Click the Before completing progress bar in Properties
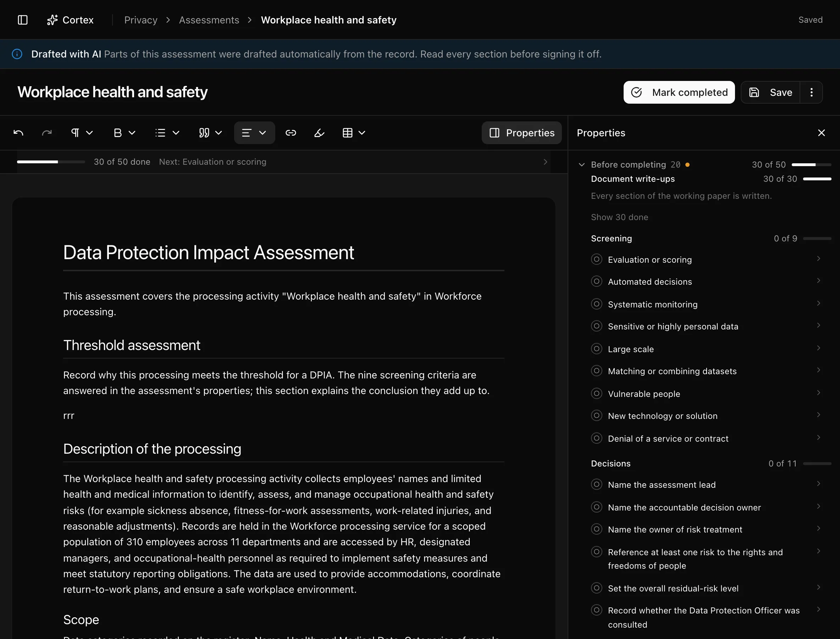The image size is (840, 639). (x=812, y=165)
